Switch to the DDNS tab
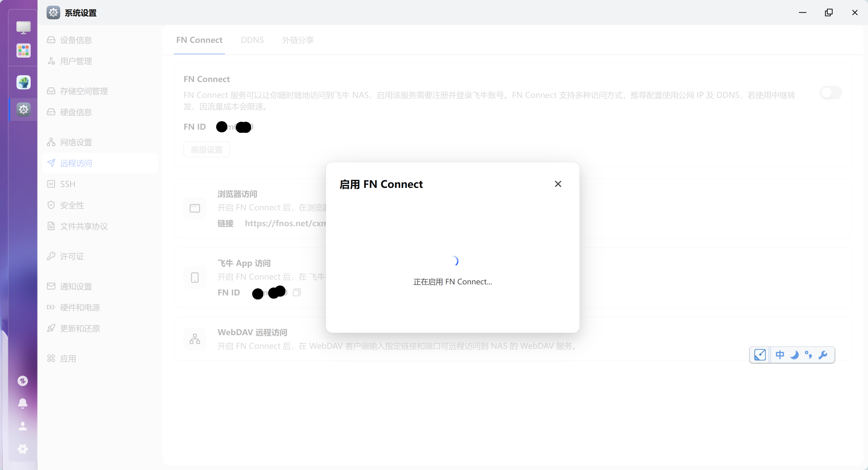The image size is (868, 470). [252, 40]
